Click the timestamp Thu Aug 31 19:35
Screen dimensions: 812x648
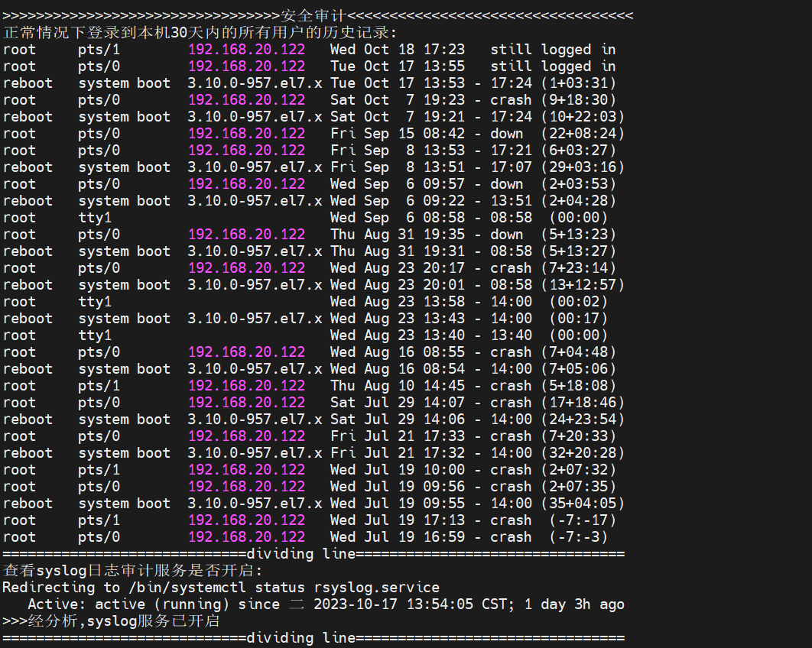[x=398, y=235]
